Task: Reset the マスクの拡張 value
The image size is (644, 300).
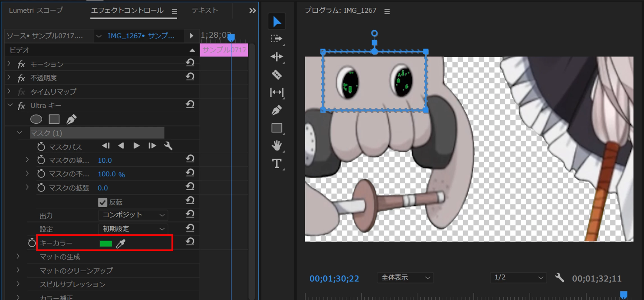Action: (x=190, y=187)
